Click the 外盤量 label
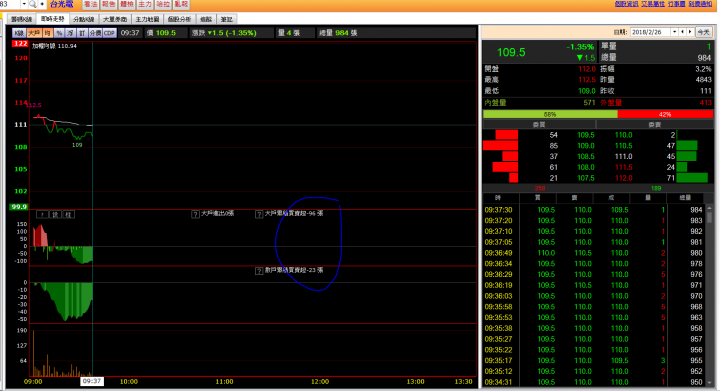 tap(611, 103)
